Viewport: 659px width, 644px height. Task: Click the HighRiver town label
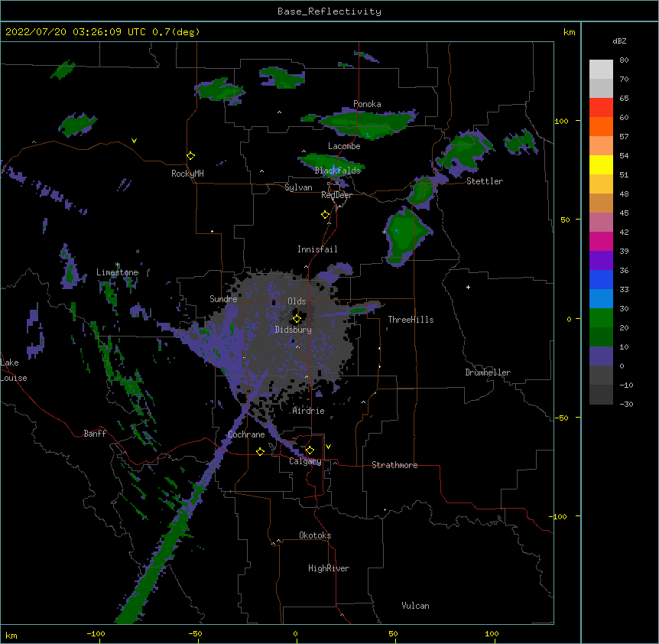(329, 568)
